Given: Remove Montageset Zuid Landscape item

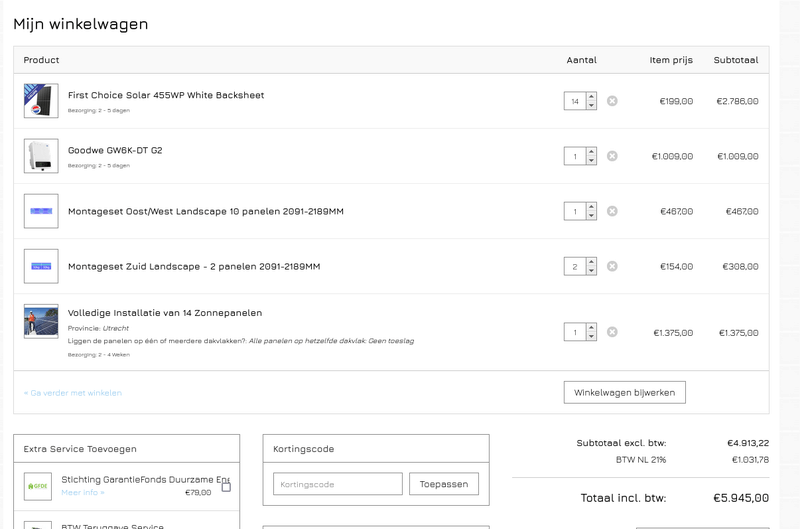Looking at the screenshot, I should [612, 266].
